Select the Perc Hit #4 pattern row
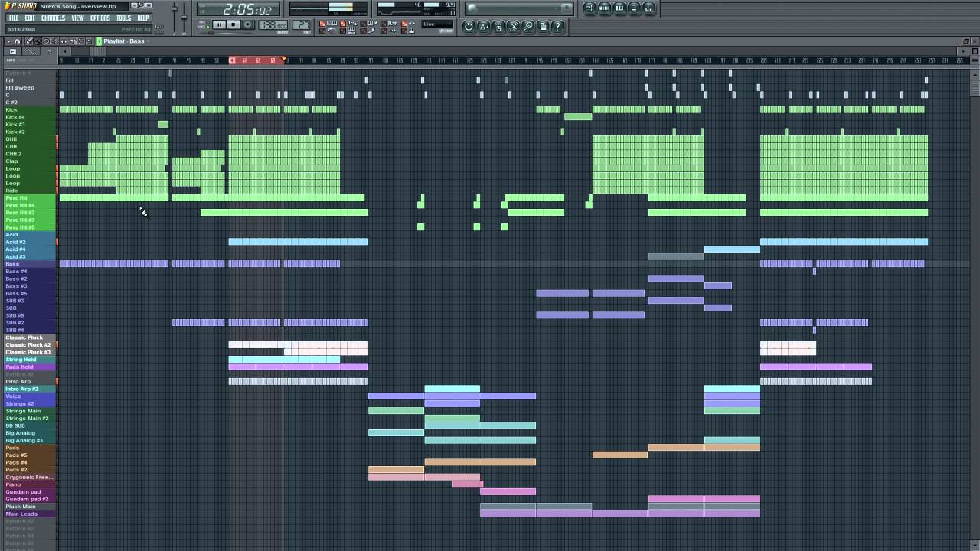This screenshot has height=551, width=980. [x=28, y=205]
